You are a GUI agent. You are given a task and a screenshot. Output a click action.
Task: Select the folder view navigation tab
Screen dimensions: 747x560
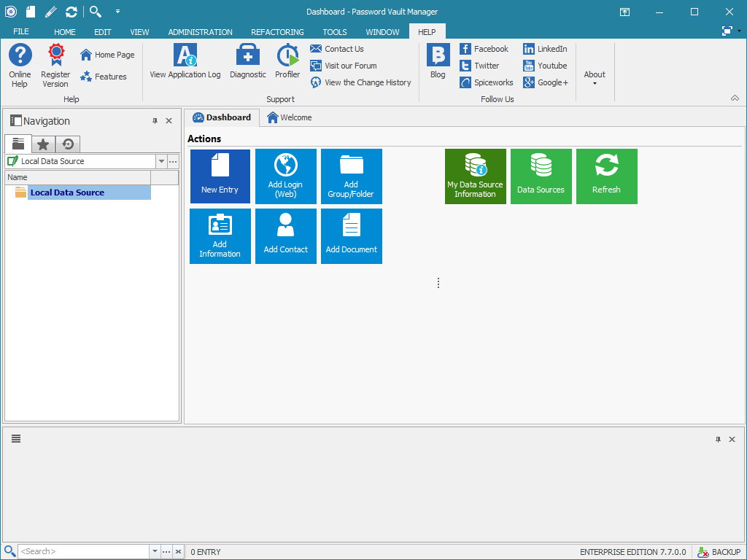tap(18, 144)
